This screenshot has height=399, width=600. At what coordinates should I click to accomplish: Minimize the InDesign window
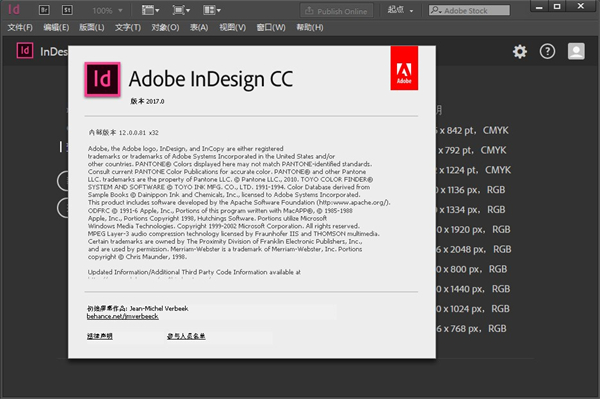(x=539, y=7)
